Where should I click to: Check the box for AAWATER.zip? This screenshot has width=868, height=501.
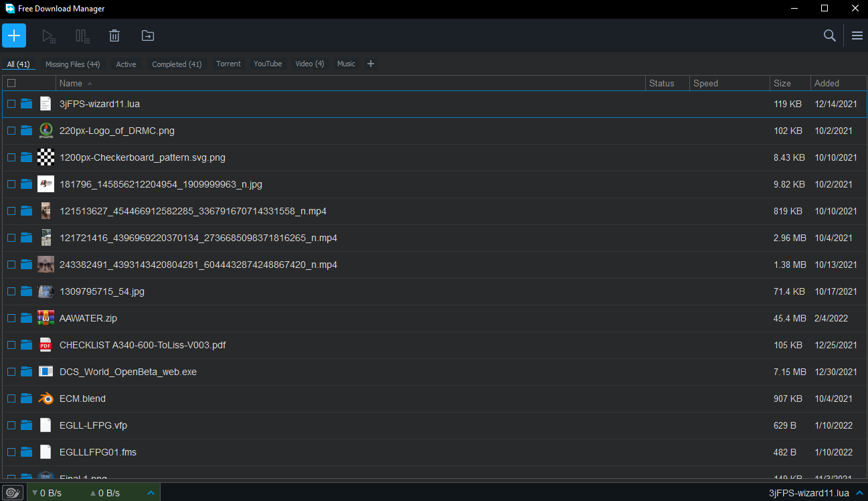tap(11, 318)
